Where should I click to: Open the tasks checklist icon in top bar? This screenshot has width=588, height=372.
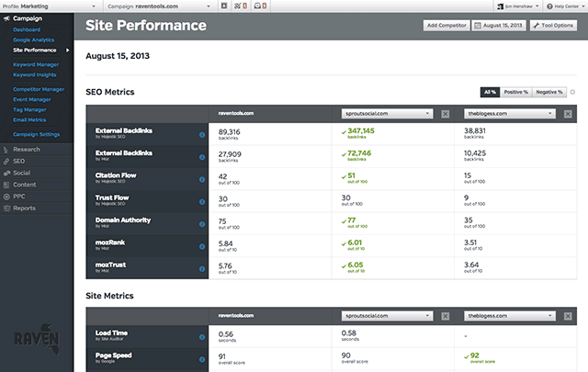(240, 6)
